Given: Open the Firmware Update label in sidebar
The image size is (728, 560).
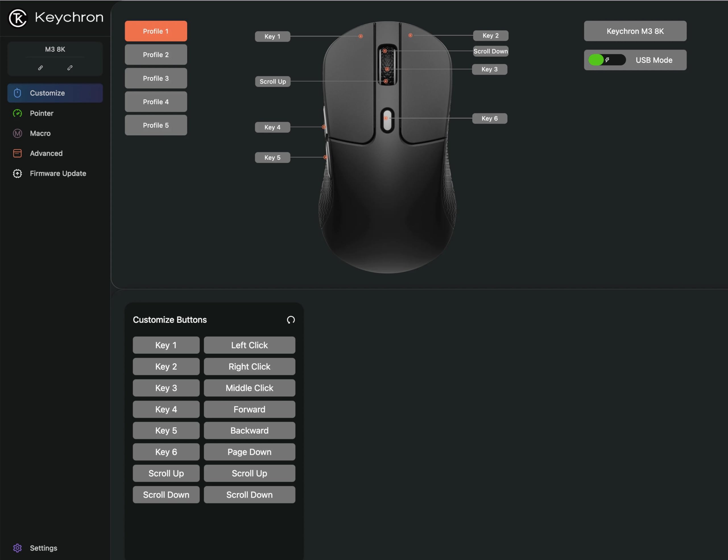Looking at the screenshot, I should click(58, 174).
